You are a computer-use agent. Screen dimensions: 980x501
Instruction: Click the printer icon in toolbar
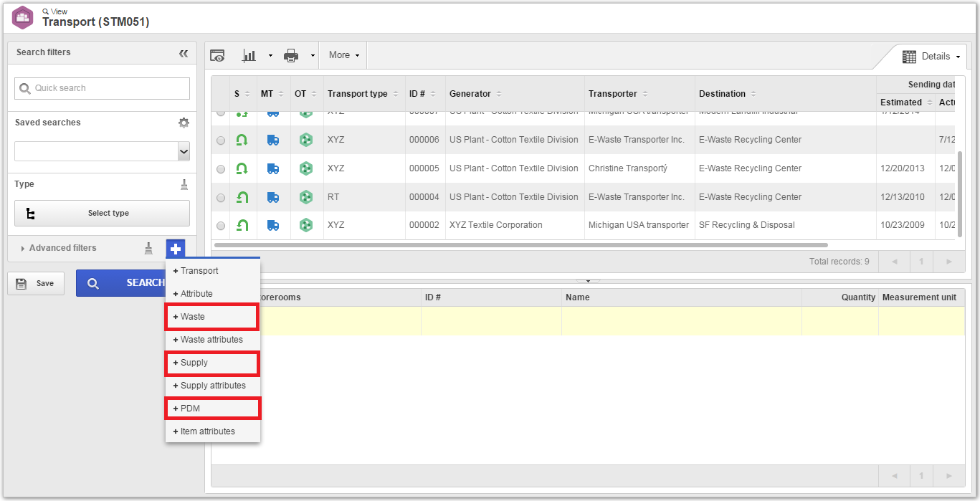291,55
